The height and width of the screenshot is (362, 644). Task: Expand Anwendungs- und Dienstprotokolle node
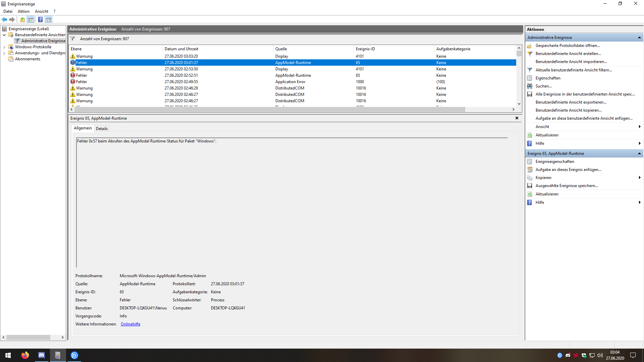click(4, 53)
